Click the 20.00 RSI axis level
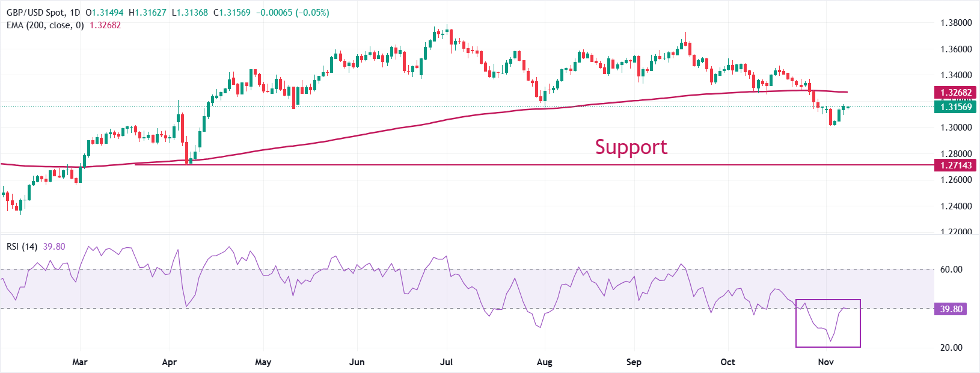The image size is (980, 373). (x=951, y=348)
